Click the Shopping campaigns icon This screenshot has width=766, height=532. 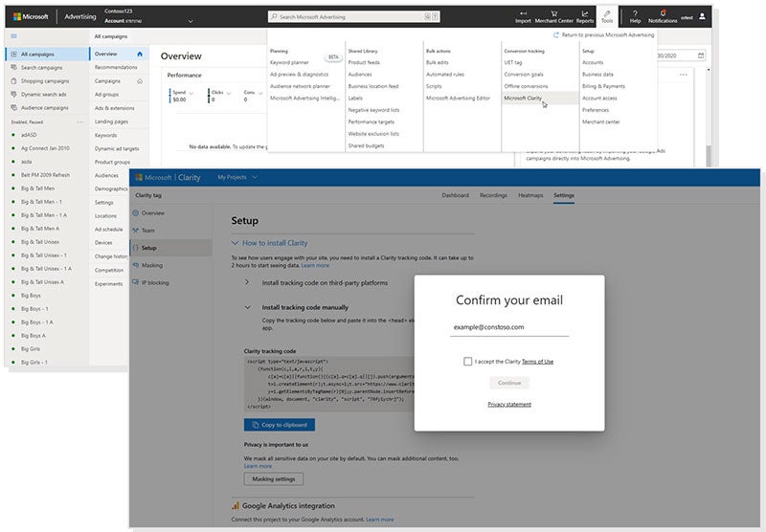pyautogui.click(x=13, y=81)
